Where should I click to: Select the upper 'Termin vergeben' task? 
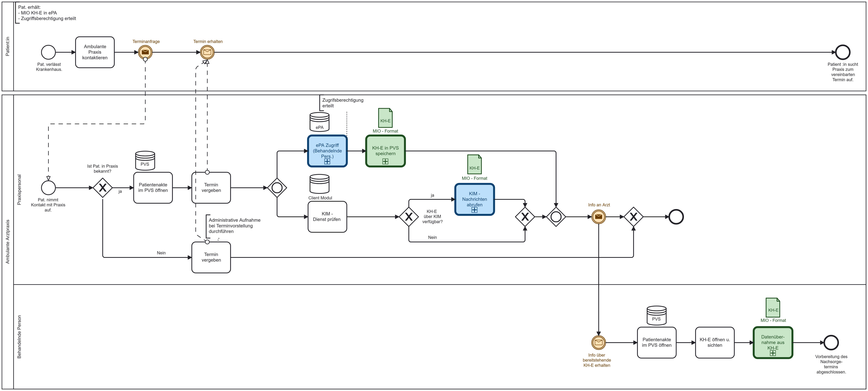point(211,188)
